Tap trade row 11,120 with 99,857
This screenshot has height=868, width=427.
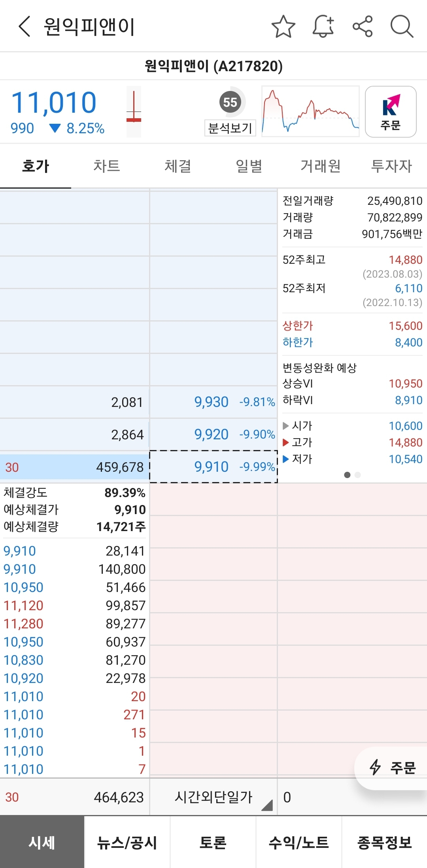coord(75,605)
